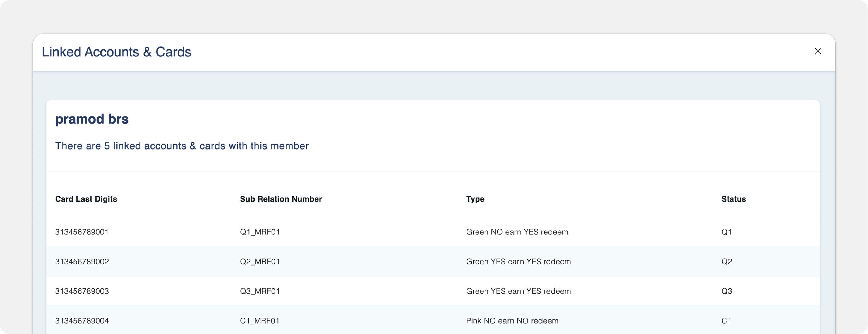868x334 pixels.
Task: Click the Sub Relation Number column header
Action: (281, 199)
